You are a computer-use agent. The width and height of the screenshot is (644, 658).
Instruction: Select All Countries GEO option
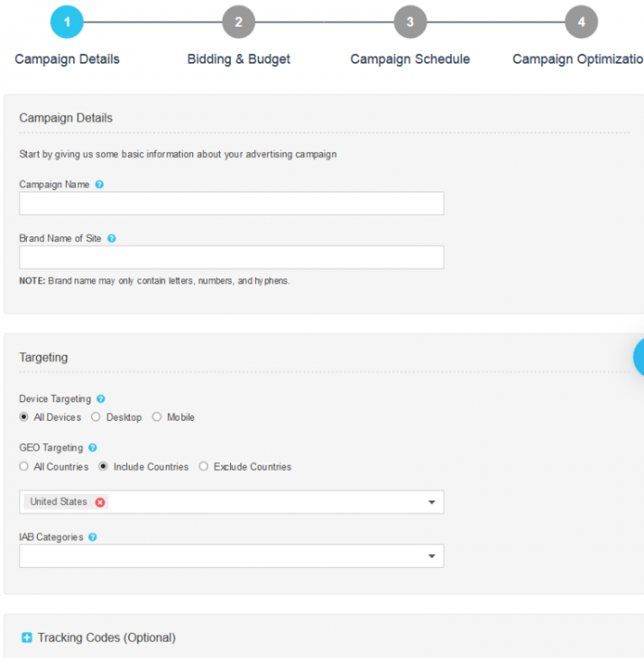(x=24, y=466)
